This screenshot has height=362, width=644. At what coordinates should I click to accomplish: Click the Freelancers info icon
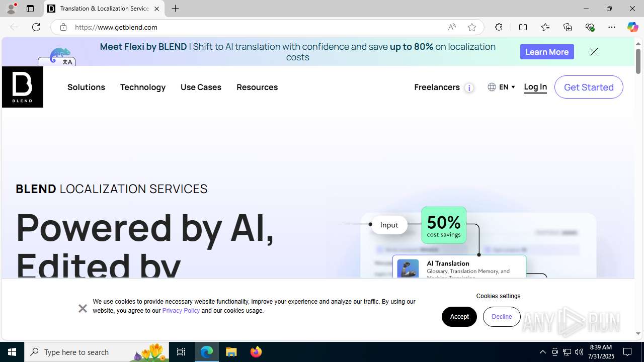[x=469, y=88]
